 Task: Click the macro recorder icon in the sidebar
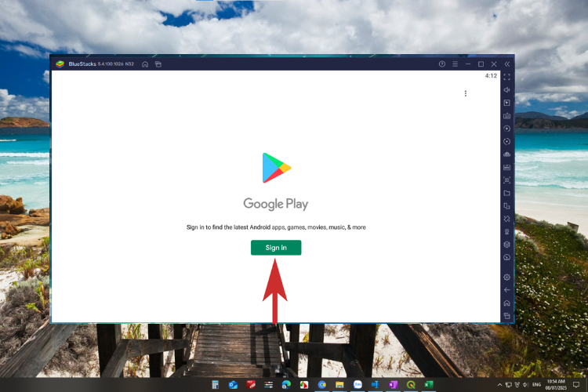[x=507, y=232]
